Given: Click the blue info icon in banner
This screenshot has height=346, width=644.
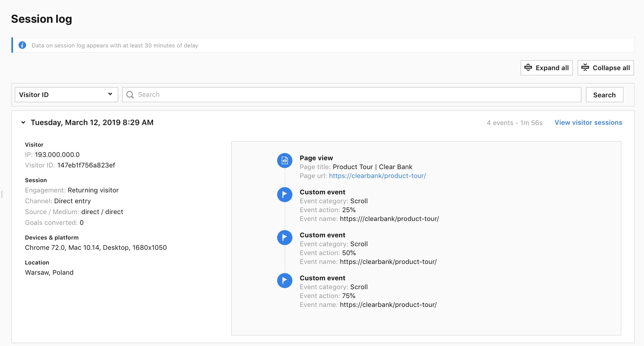Looking at the screenshot, I should (22, 45).
